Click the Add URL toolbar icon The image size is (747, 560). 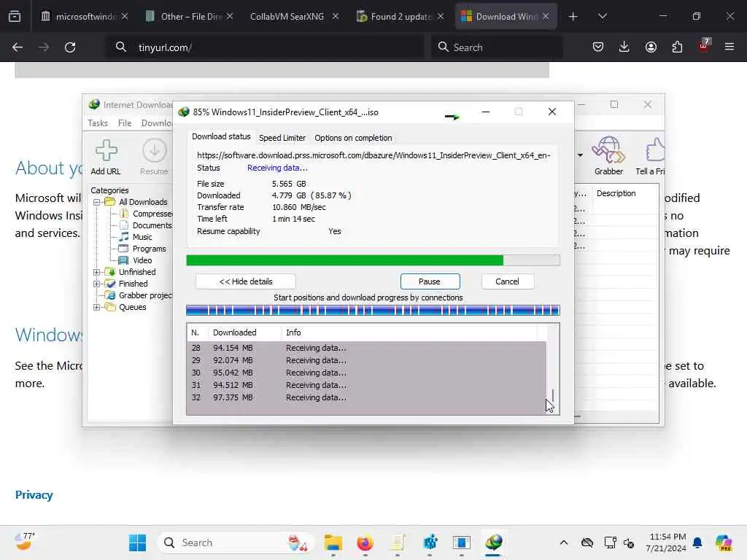[x=106, y=157]
